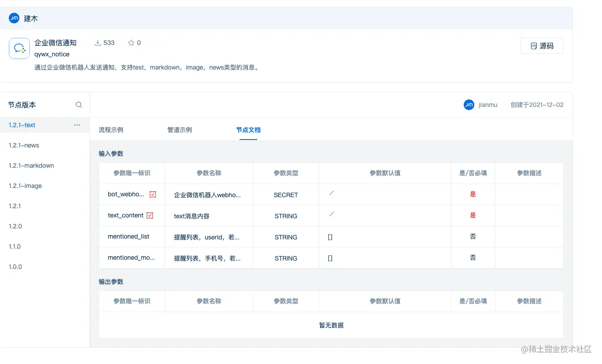Click the bot_webho... parameter cell
The image size is (602, 364).
(132, 195)
